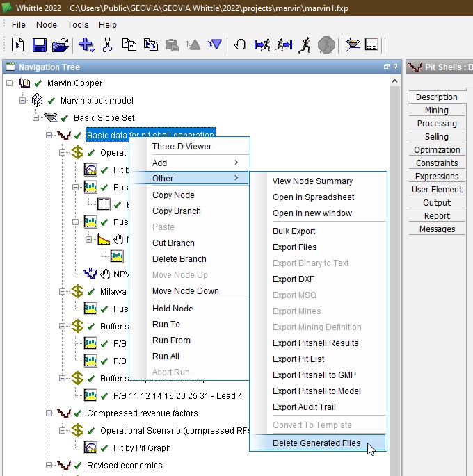Collapse the Compressed revenue factors node

point(49,413)
